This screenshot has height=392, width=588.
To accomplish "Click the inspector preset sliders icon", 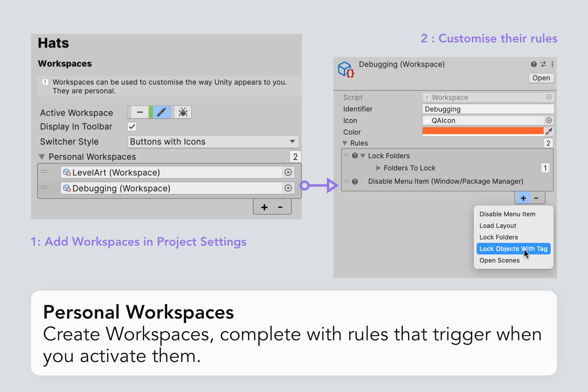I will (x=543, y=64).
